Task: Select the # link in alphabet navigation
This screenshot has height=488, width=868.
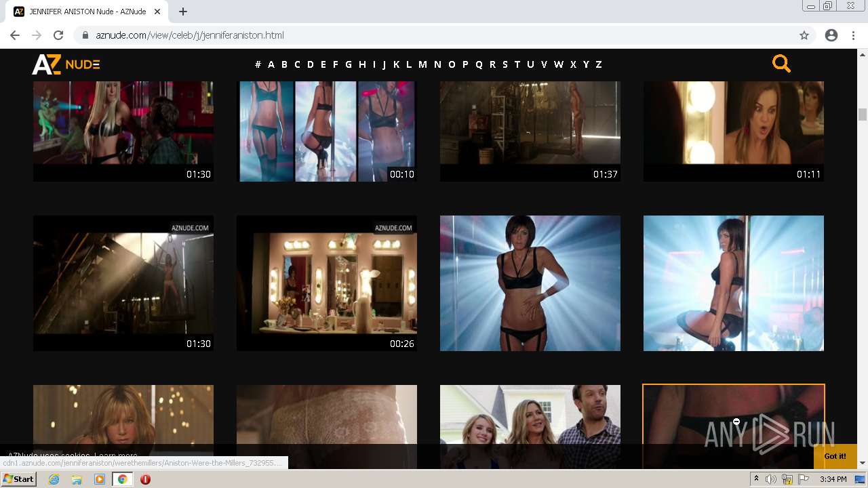Action: click(258, 64)
